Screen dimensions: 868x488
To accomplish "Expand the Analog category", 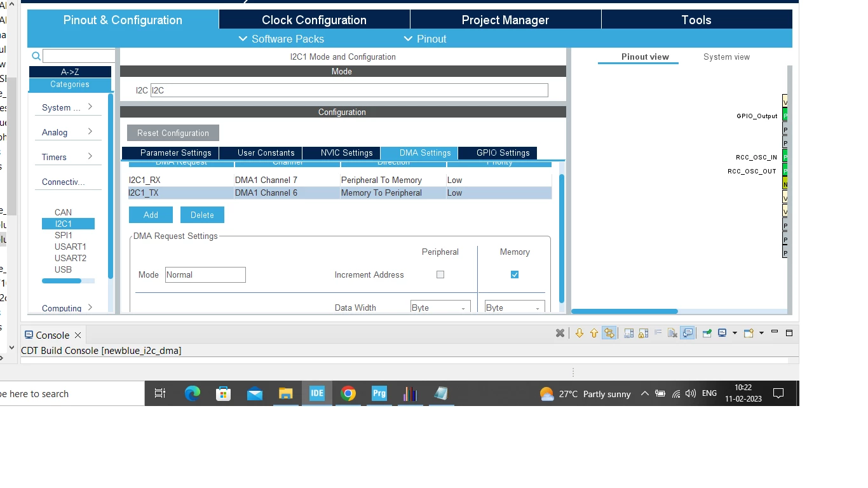I will (67, 132).
